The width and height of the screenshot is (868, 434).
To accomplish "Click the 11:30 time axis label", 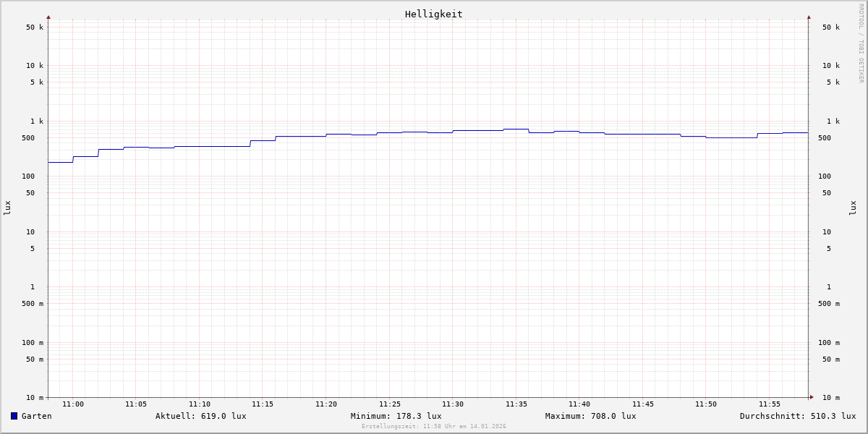I will pos(453,404).
